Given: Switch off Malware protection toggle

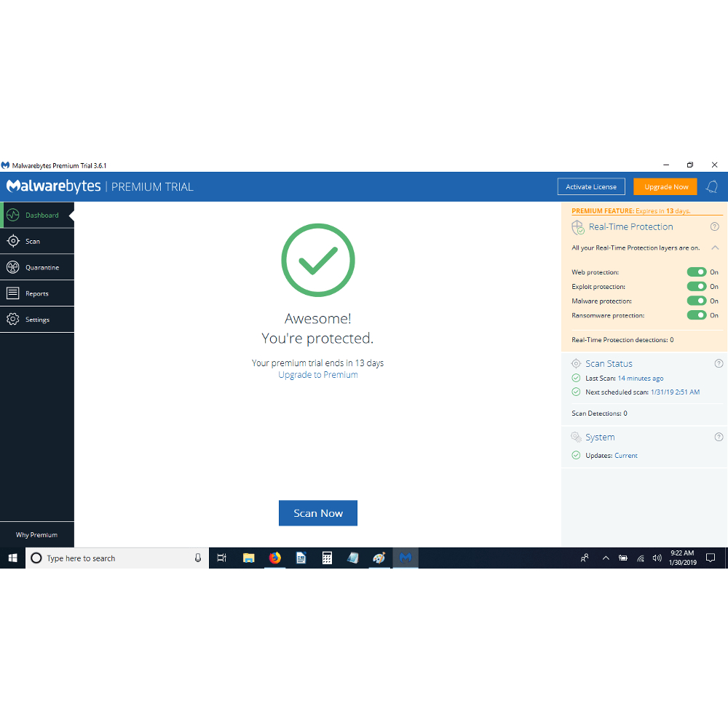Looking at the screenshot, I should coord(697,301).
